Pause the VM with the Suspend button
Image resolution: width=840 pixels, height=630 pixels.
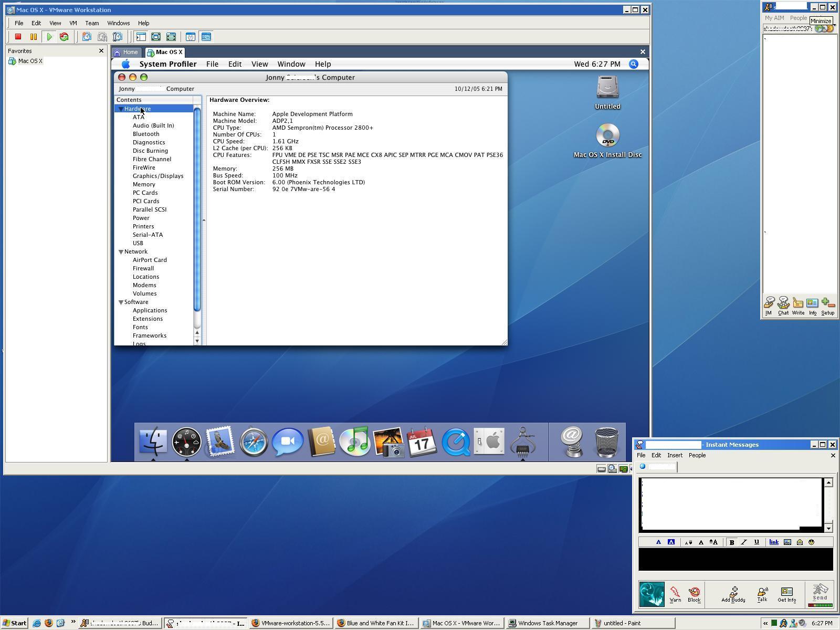[x=34, y=37]
